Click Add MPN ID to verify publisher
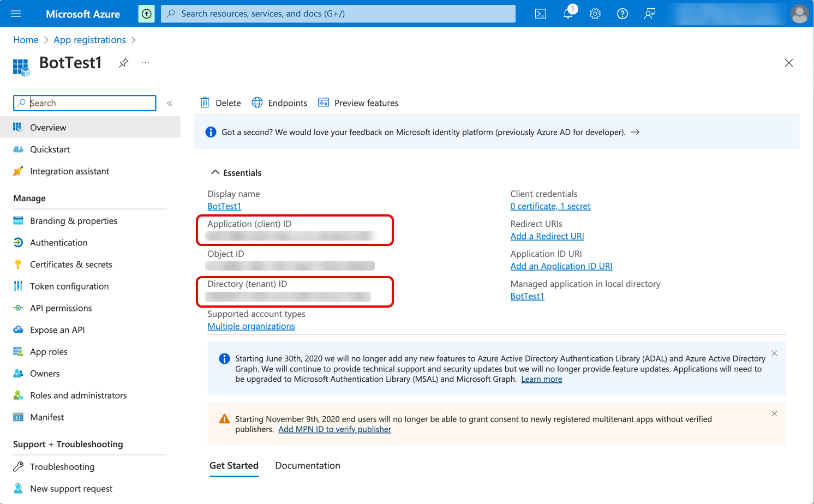The image size is (814, 504). click(x=334, y=429)
